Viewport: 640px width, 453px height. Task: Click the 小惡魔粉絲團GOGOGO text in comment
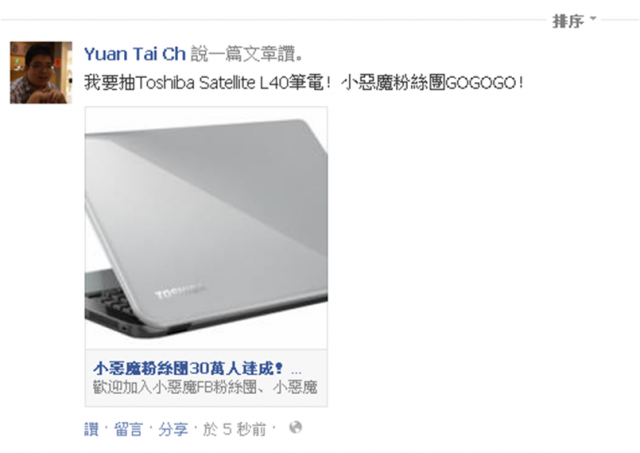tap(432, 83)
